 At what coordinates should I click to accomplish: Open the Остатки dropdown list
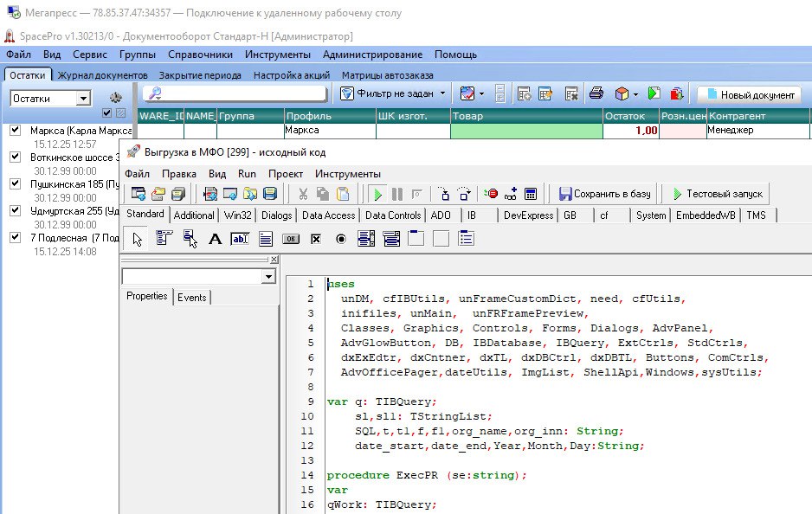pyautogui.click(x=83, y=99)
